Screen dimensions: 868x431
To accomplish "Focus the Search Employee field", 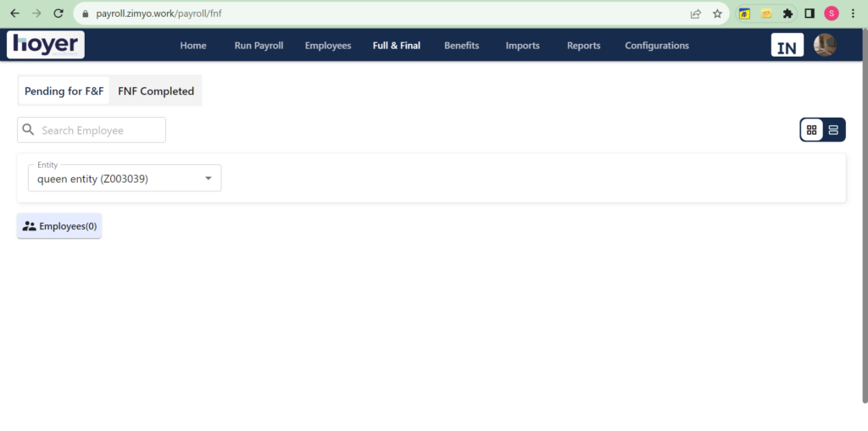I will click(92, 130).
